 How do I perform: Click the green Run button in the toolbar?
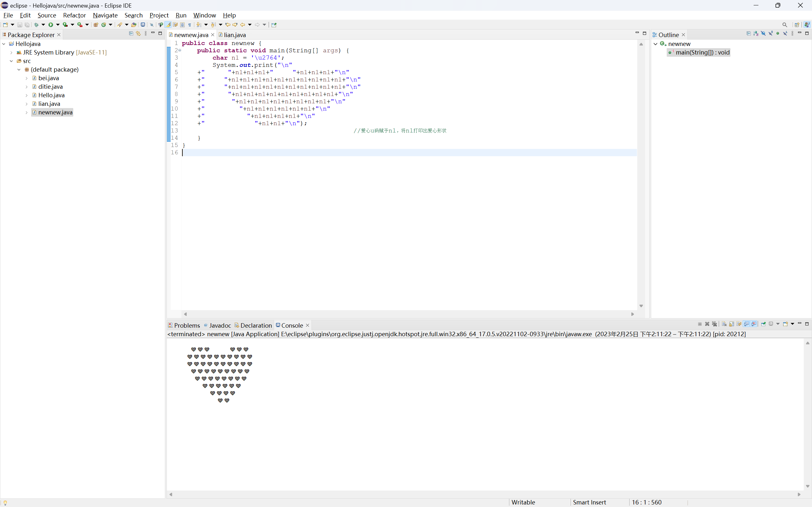51,24
